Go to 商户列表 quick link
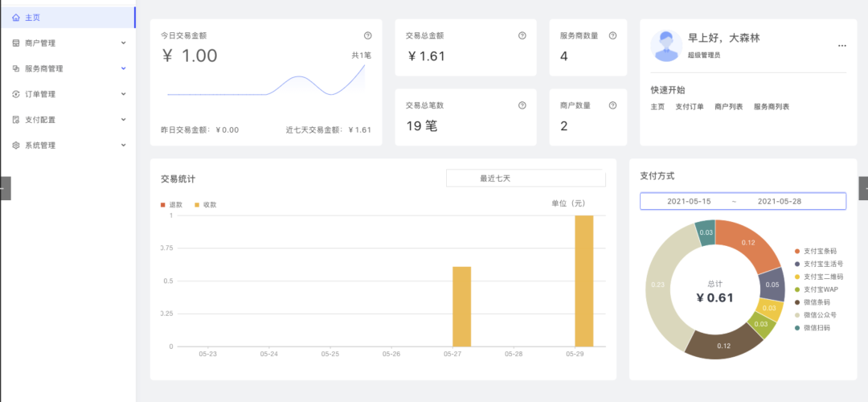 click(728, 106)
